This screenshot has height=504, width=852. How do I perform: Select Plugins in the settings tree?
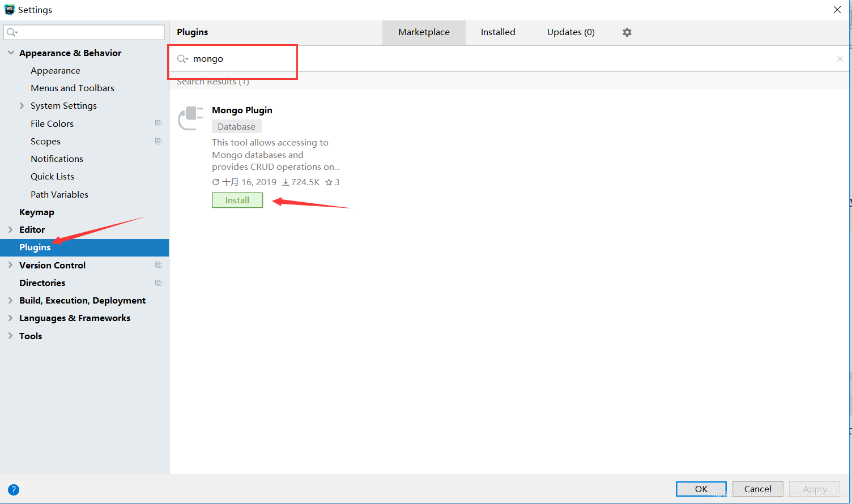click(x=84, y=247)
